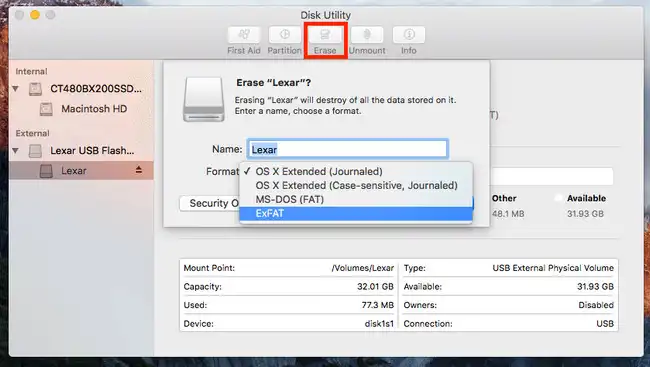Viewport: 650px width, 367px height.
Task: Select the Lexar volume row
Action: click(x=81, y=171)
